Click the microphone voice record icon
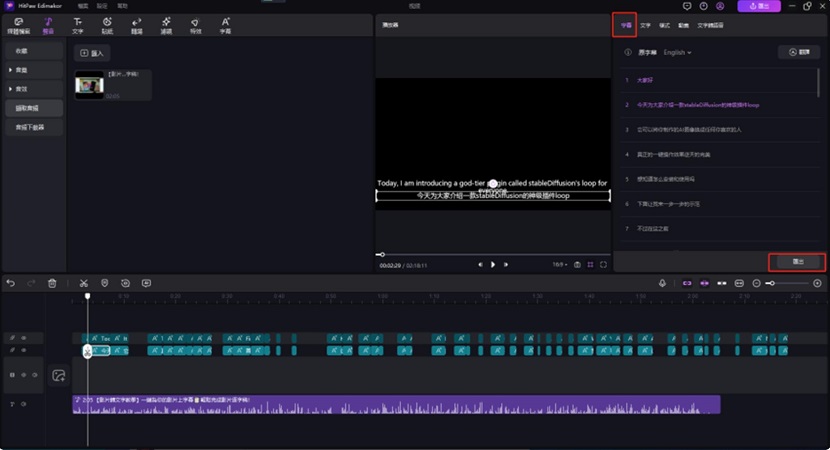This screenshot has width=830, height=450. [x=662, y=283]
